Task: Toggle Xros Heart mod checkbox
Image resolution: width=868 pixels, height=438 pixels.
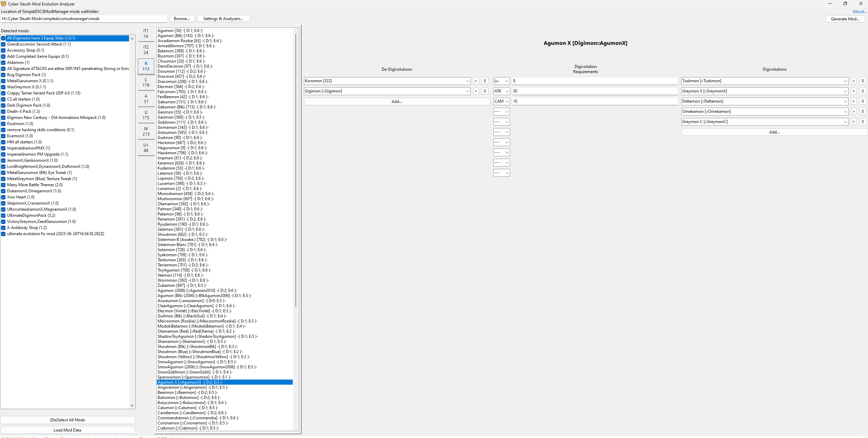Action: pos(3,197)
